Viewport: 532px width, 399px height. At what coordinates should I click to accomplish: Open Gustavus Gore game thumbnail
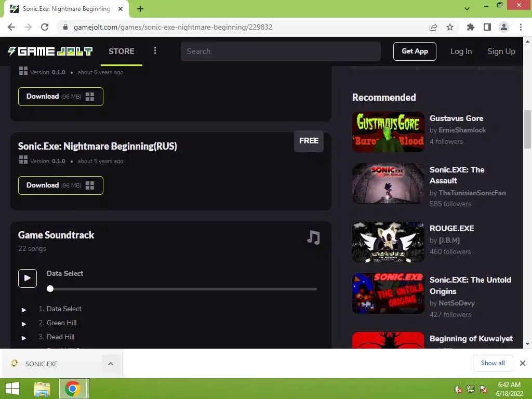pyautogui.click(x=388, y=131)
